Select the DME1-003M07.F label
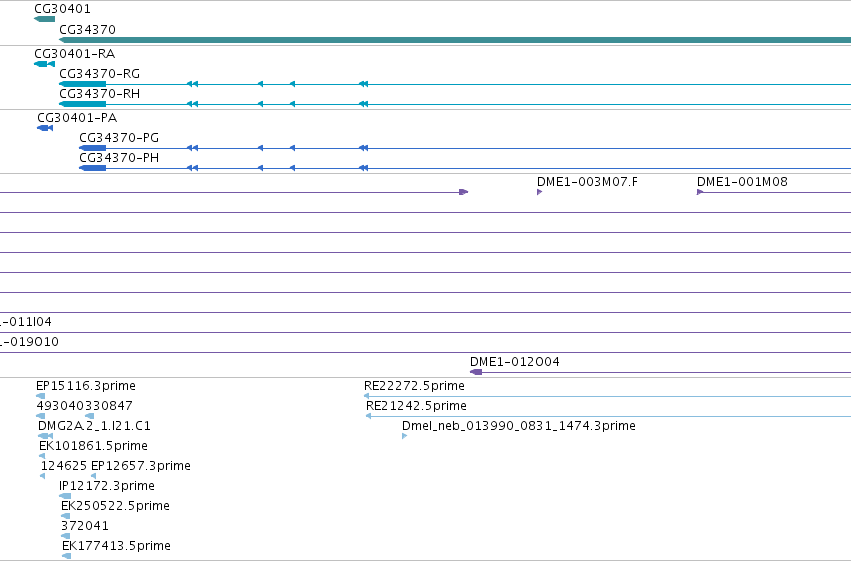 587,182
